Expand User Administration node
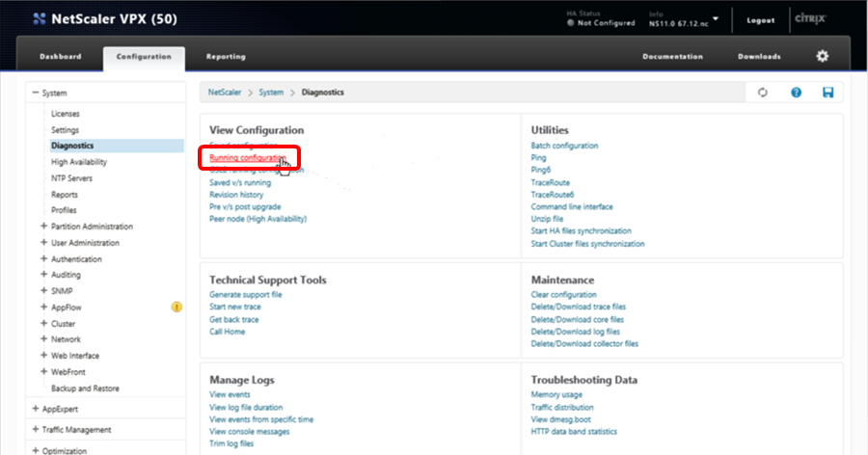Screen dimensions: 868x455 click(43, 242)
